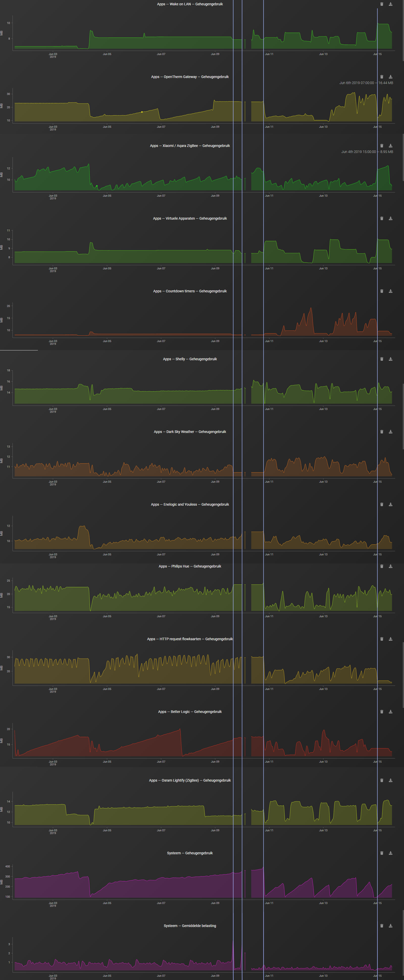
Task: Select the 'Apps — OpenTherm Gateway — Geheugengebruik' title
Action: point(190,77)
